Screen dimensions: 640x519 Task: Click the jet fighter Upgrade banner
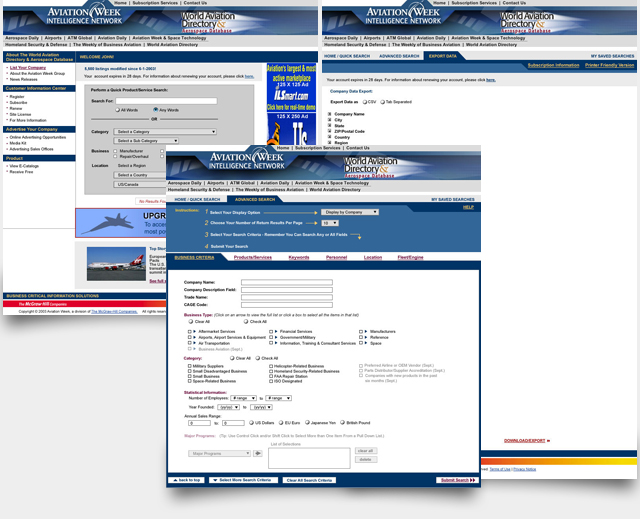(x=121, y=223)
